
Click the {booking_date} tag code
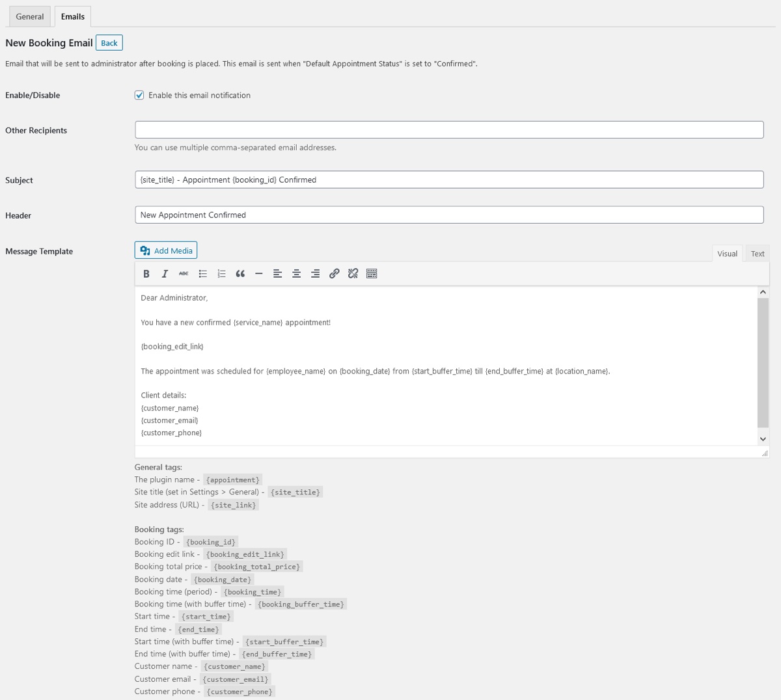pos(222,580)
